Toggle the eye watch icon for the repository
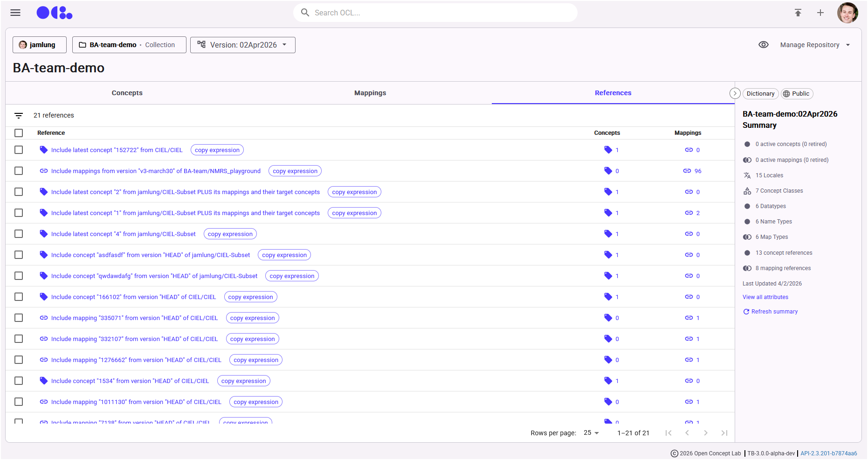 point(763,45)
